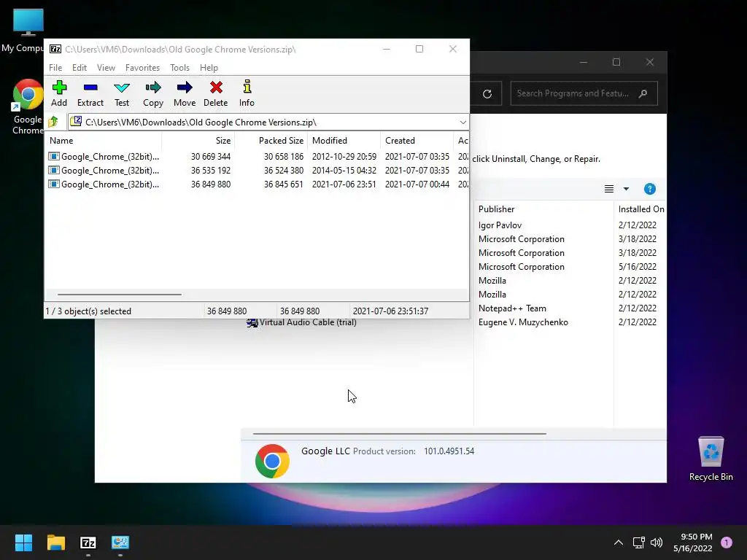Image resolution: width=747 pixels, height=560 pixels.
Task: Open the File menu in 7-Zip
Action: coord(55,68)
